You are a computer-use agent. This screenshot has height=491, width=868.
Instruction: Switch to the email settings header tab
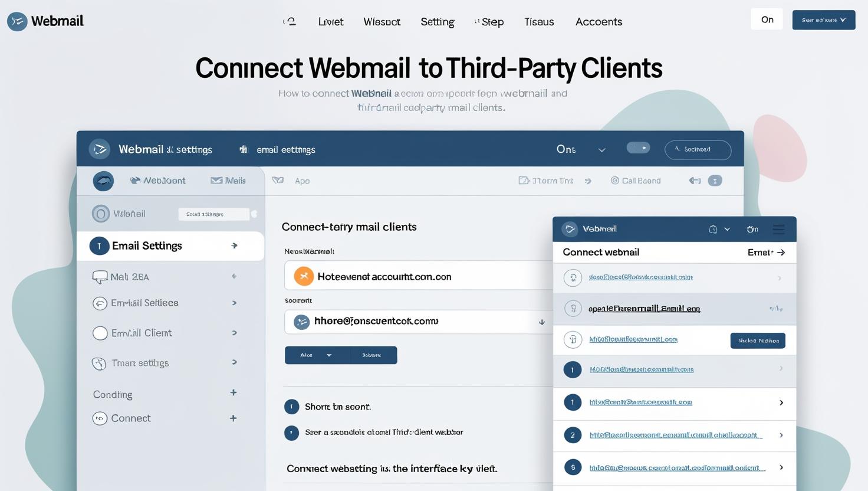(x=278, y=150)
